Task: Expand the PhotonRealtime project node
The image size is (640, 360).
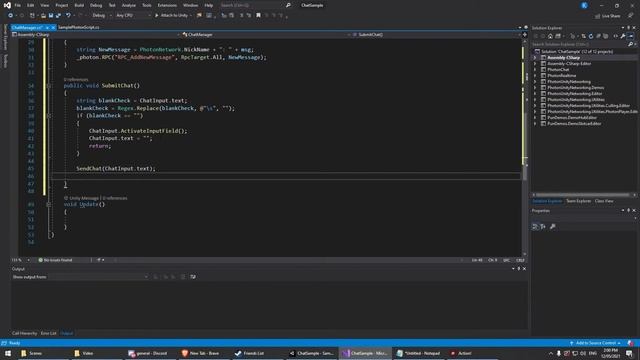Action: coord(535,76)
